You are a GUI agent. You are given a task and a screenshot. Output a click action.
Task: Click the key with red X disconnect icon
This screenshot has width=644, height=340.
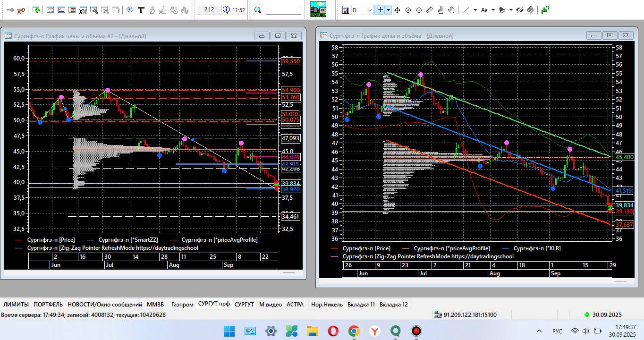(21, 10)
